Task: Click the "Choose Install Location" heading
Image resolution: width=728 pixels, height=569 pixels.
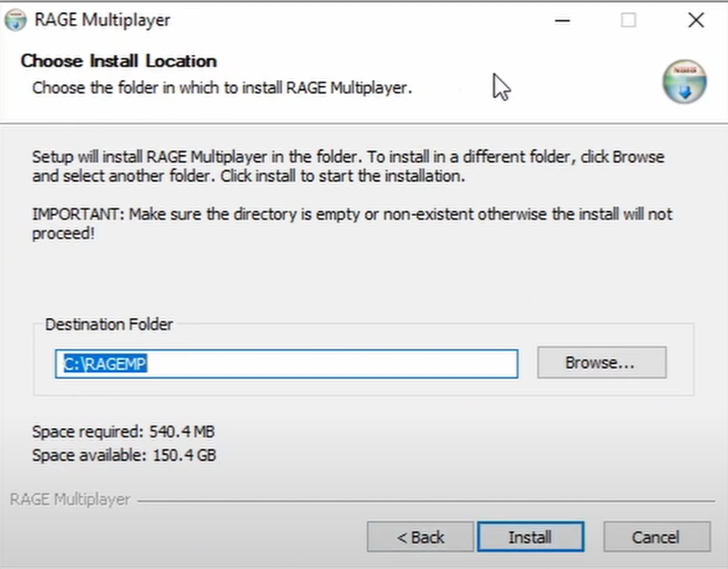Action: tap(119, 61)
